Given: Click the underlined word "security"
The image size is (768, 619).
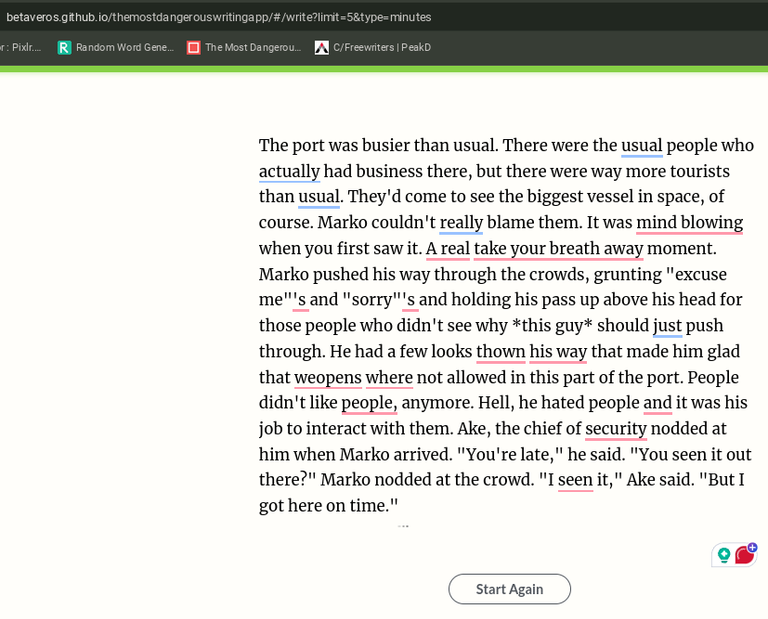Looking at the screenshot, I should click(616, 429).
